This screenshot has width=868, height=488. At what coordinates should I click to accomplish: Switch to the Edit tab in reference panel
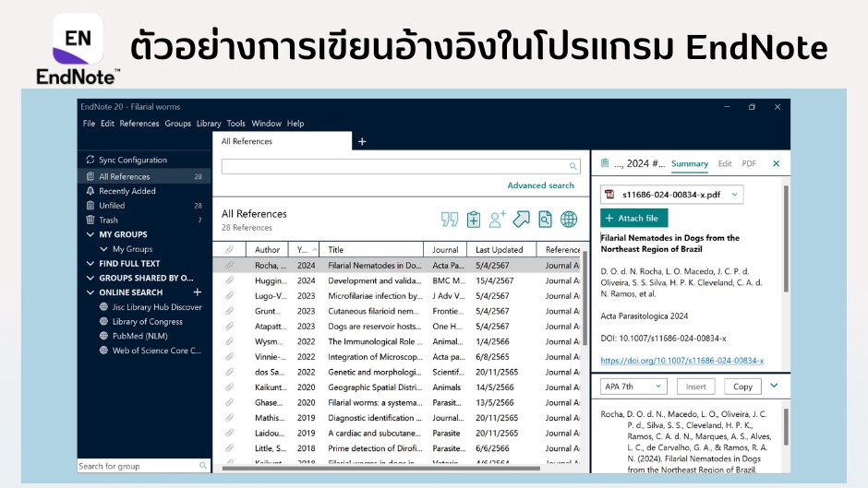(x=725, y=163)
